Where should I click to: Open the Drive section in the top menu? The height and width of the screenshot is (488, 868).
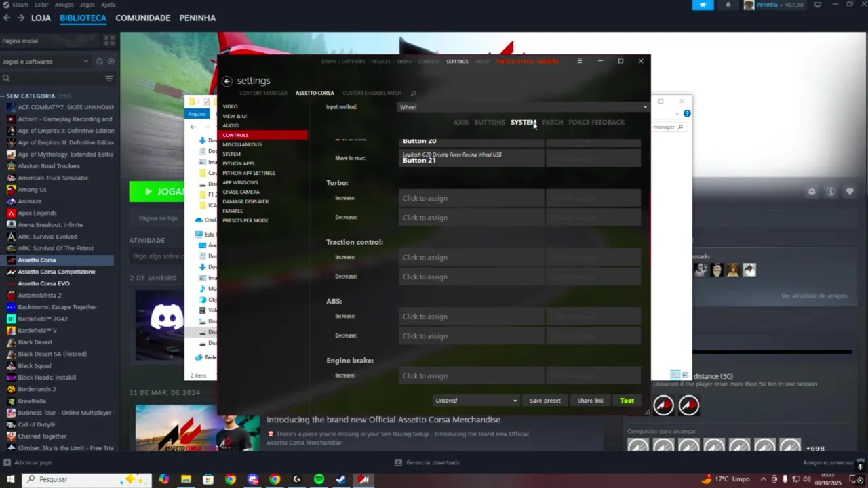point(329,62)
